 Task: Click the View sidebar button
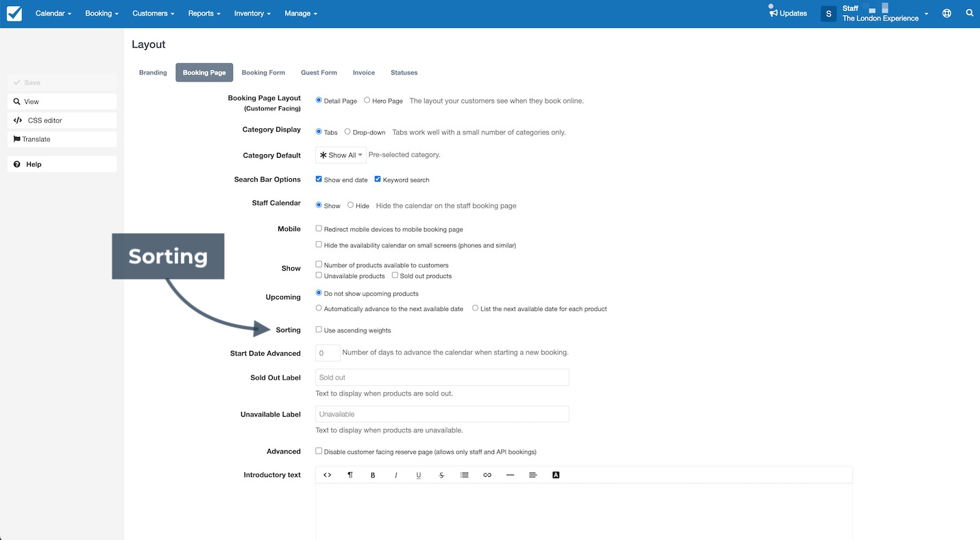62,101
